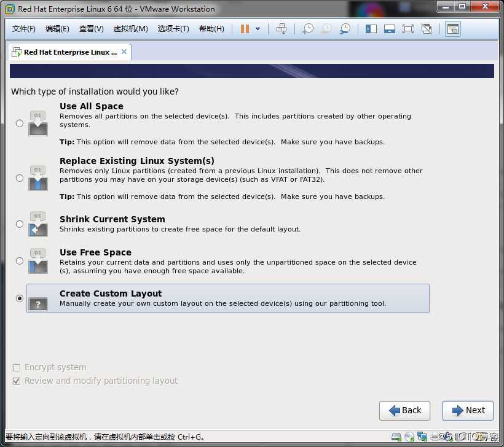Click the Shrink Current System heading
Viewport: 504px width, 447px height.
click(112, 219)
